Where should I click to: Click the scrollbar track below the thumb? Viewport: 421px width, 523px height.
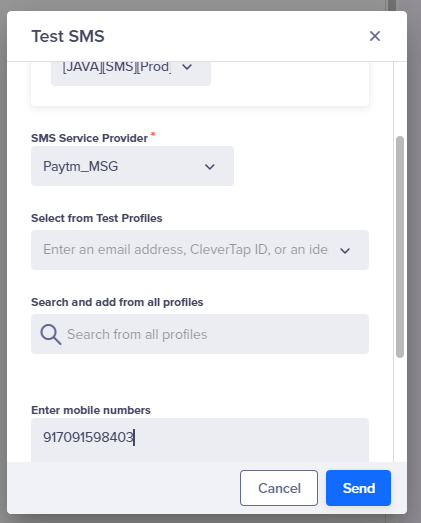400,410
